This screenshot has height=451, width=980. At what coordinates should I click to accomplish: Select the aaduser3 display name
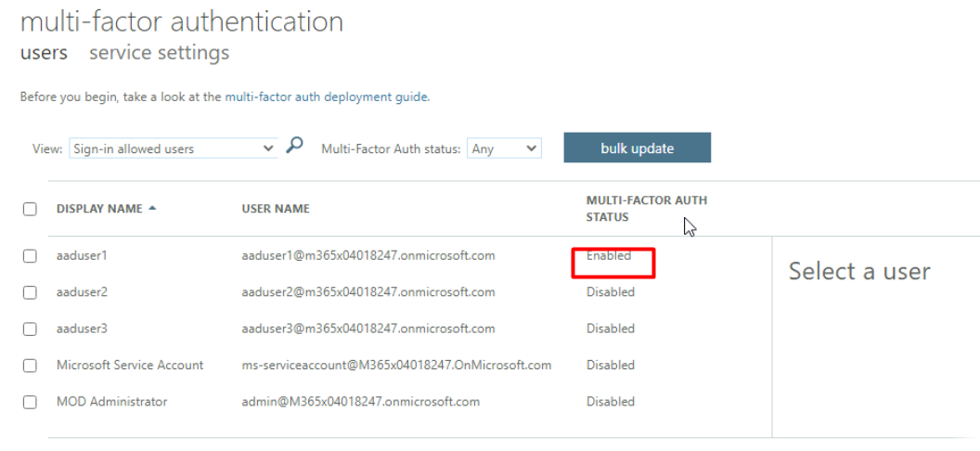(82, 329)
